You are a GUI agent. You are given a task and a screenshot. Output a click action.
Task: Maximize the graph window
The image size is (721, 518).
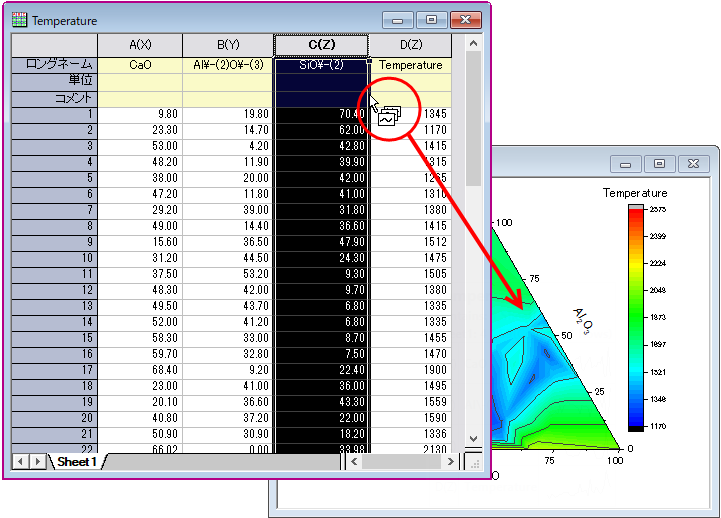coord(659,164)
